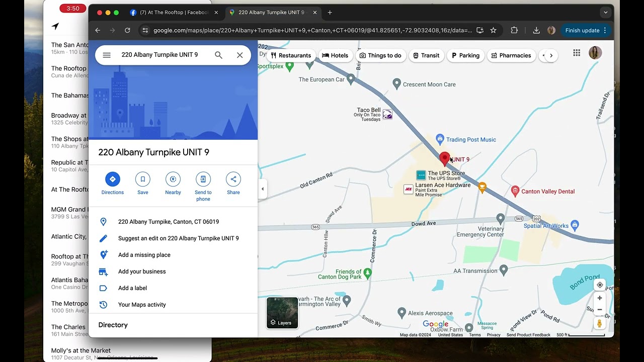Open the Google account profile picture
This screenshot has width=644, height=362.
[595, 53]
